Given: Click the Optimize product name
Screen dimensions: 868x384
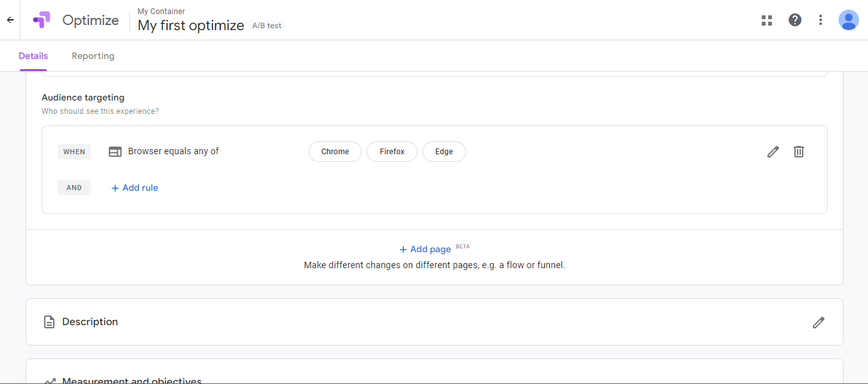Looking at the screenshot, I should click(90, 20).
